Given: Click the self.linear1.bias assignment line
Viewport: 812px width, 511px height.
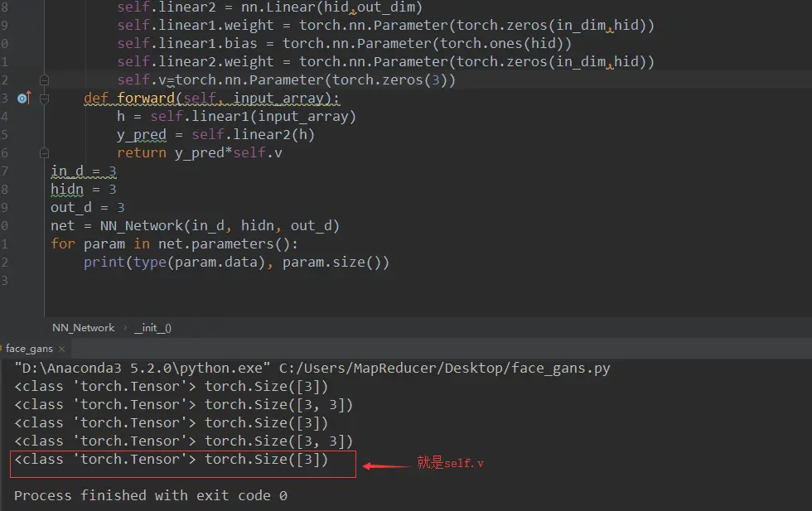Looking at the screenshot, I should pos(344,44).
